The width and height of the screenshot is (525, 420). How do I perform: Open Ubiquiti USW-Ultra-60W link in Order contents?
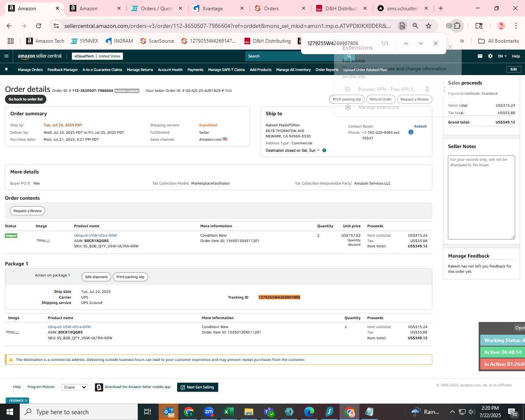95,235
